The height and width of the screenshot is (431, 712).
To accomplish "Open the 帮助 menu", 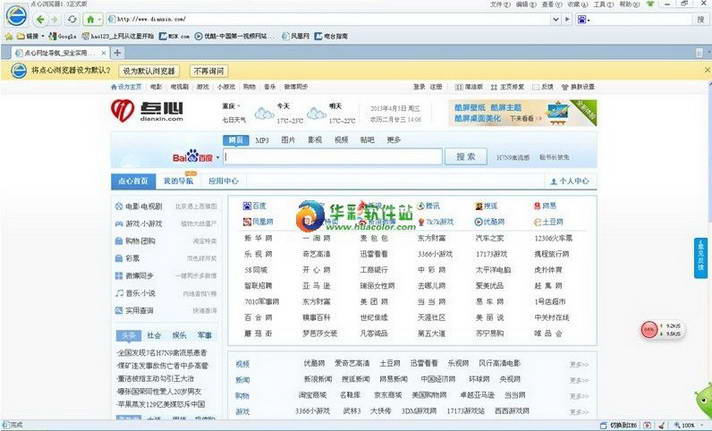I will [629, 4].
